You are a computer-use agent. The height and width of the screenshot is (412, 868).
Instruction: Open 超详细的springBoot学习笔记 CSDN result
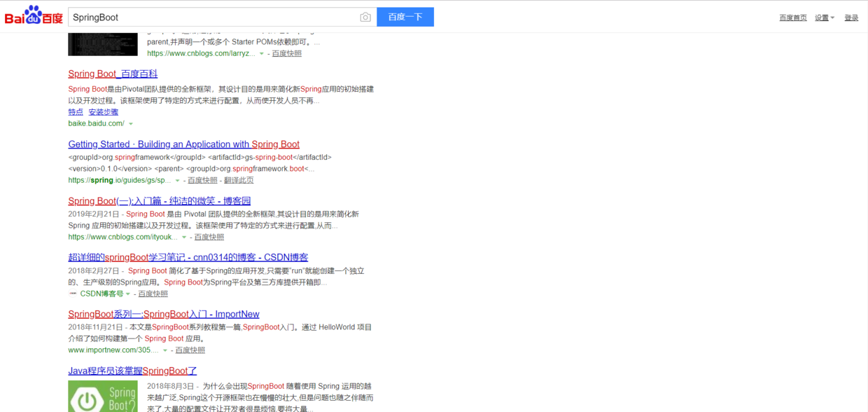(x=188, y=257)
